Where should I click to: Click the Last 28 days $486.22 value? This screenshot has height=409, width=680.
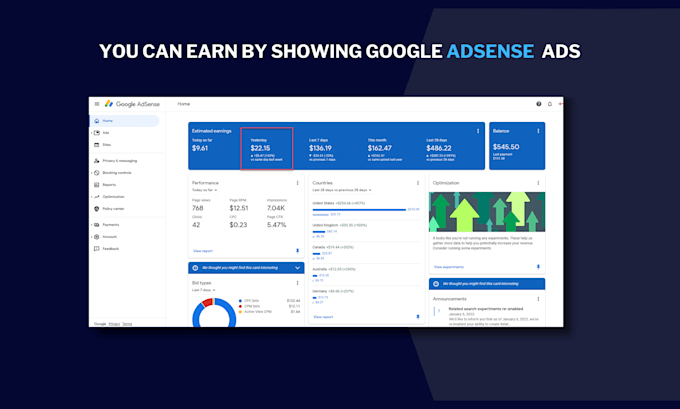[x=439, y=148]
